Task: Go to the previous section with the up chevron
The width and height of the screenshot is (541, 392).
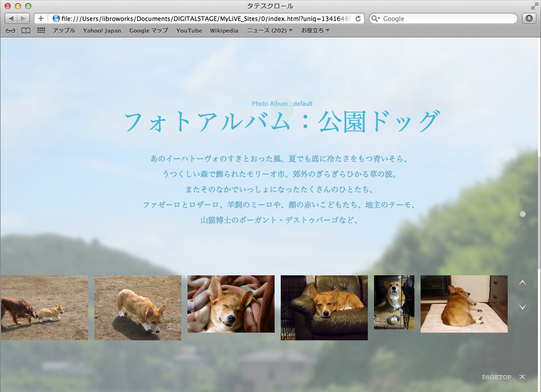Action: [x=523, y=283]
